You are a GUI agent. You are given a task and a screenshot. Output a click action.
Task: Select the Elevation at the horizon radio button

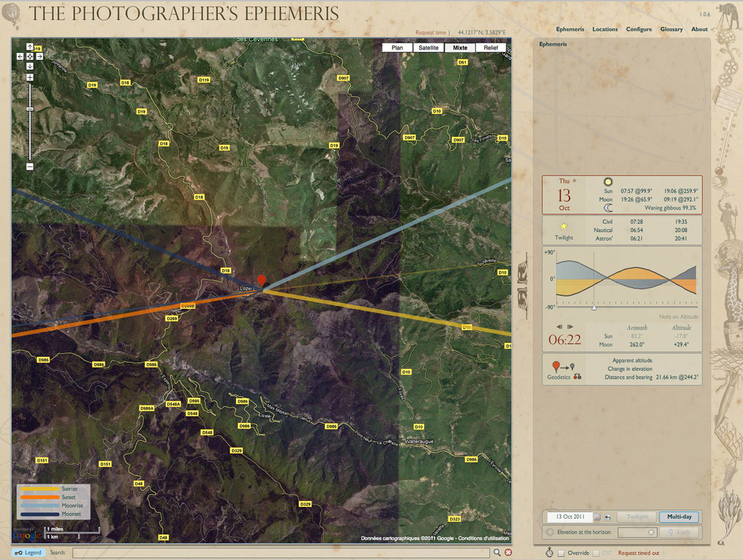tap(550, 532)
